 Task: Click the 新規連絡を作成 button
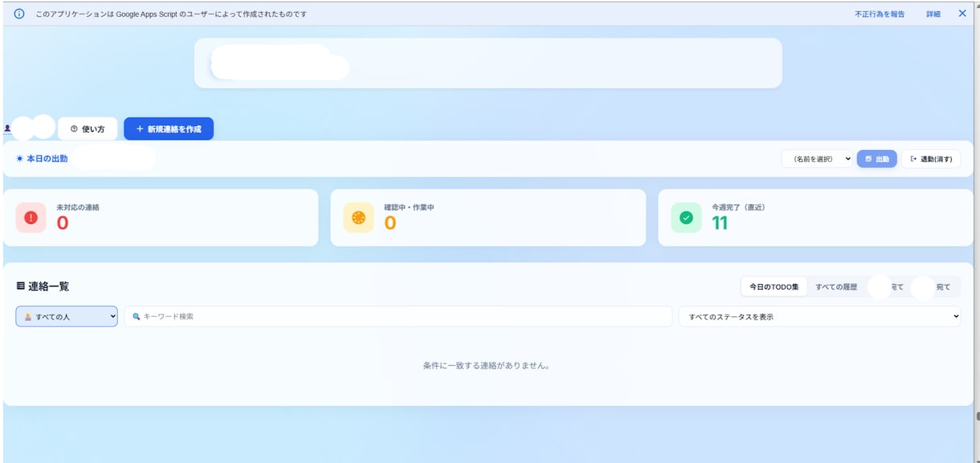(x=169, y=128)
